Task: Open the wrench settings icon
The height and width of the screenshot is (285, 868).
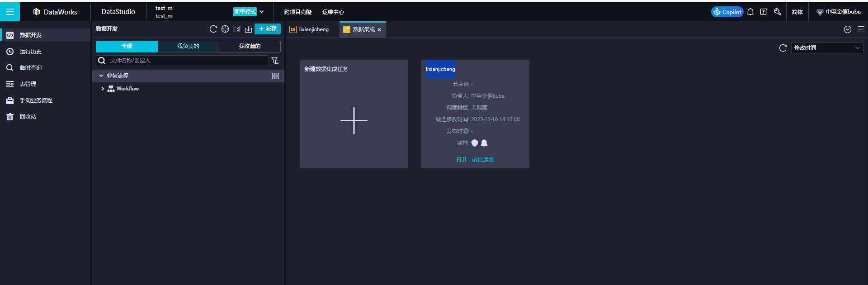Action: tap(777, 12)
